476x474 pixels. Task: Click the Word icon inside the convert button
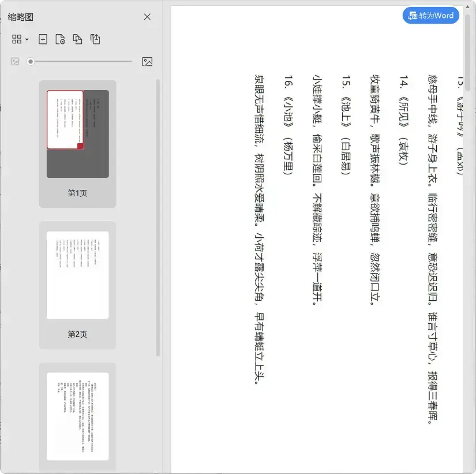[411, 15]
